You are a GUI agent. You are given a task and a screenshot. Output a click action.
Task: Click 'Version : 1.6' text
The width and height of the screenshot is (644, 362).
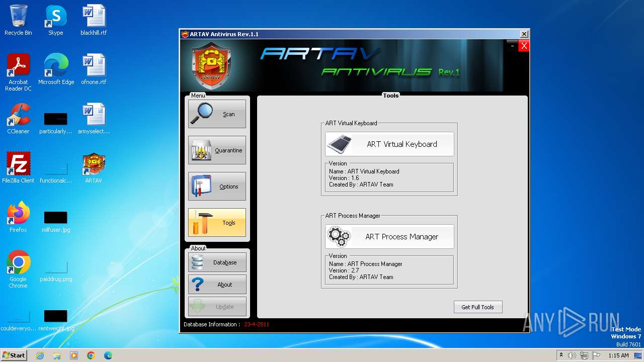pos(344,178)
